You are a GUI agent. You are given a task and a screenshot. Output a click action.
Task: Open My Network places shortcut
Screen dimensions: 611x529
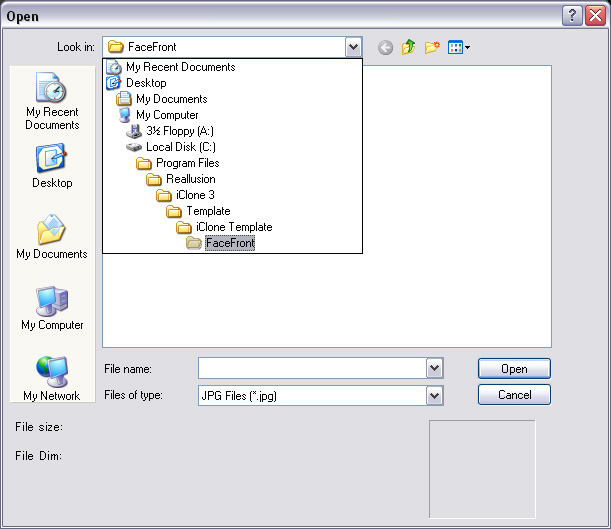[52, 379]
